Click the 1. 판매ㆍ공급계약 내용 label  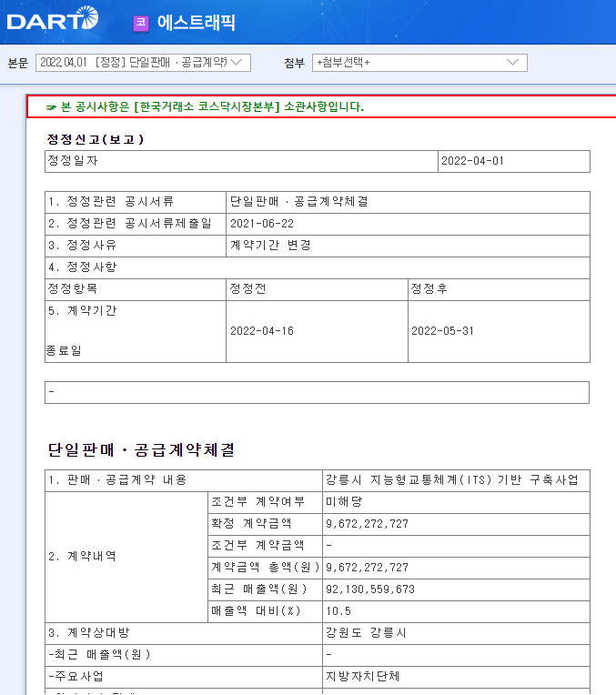(117, 480)
